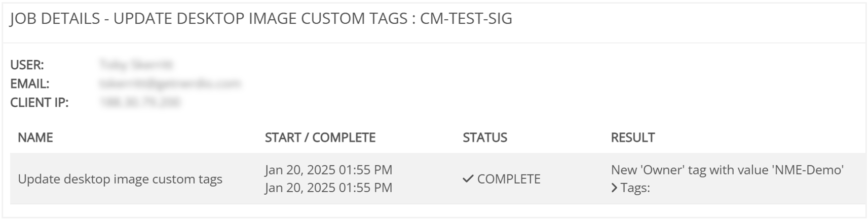Click 'Update desktop image custom tags' row name
Screen dimensions: 868x221
[120, 179]
